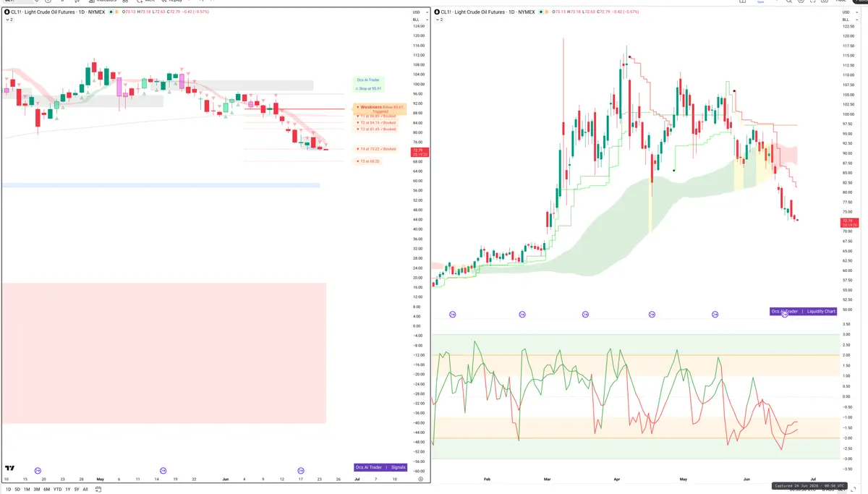Click the Ocs Ai Trader Liquidity Chart badge

(803, 312)
